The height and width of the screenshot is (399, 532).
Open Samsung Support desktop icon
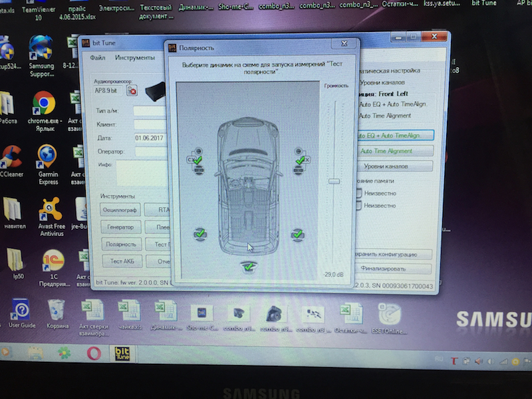[x=41, y=57]
